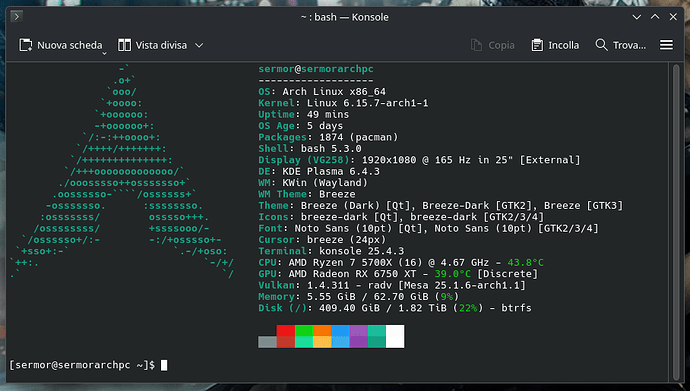Minimize the Konsole window
The image size is (690, 391).
[x=636, y=17]
